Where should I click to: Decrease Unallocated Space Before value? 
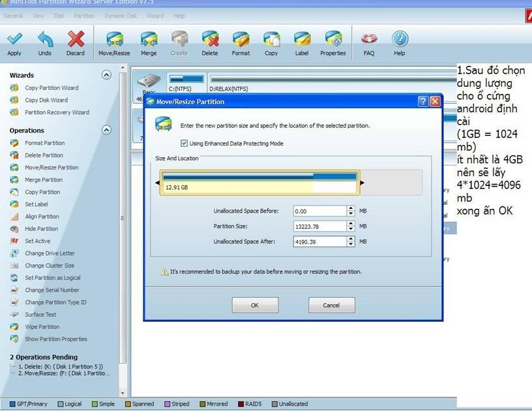point(351,213)
